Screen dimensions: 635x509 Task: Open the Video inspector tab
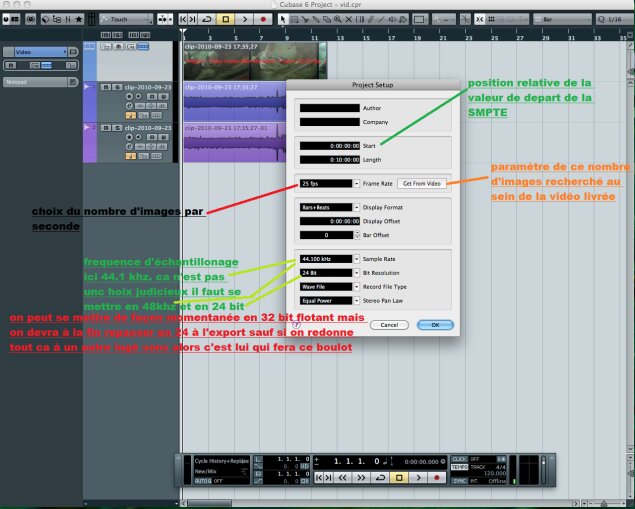[40, 52]
